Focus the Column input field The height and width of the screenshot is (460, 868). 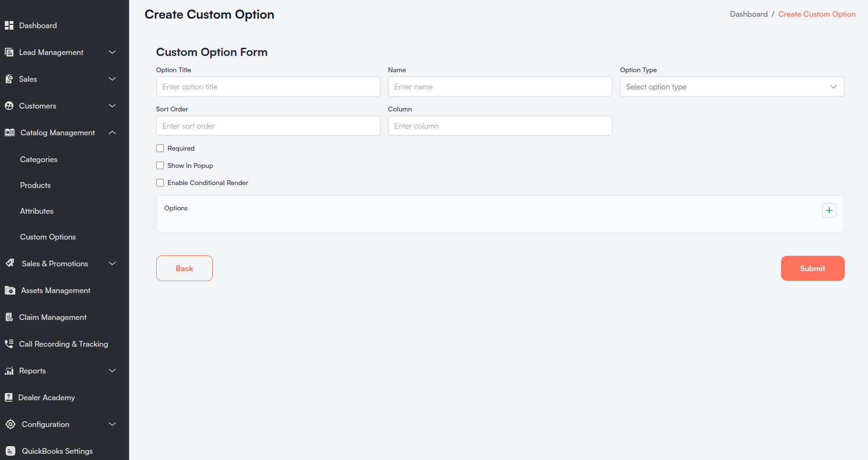coord(500,126)
